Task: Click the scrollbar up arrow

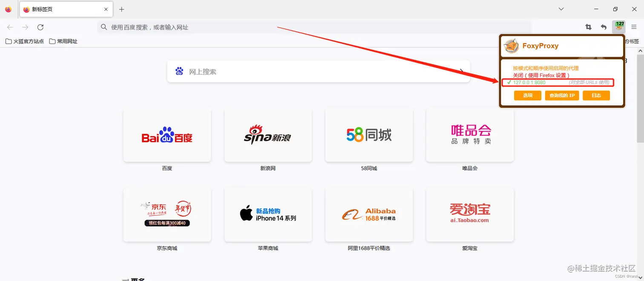Action: tap(640, 50)
